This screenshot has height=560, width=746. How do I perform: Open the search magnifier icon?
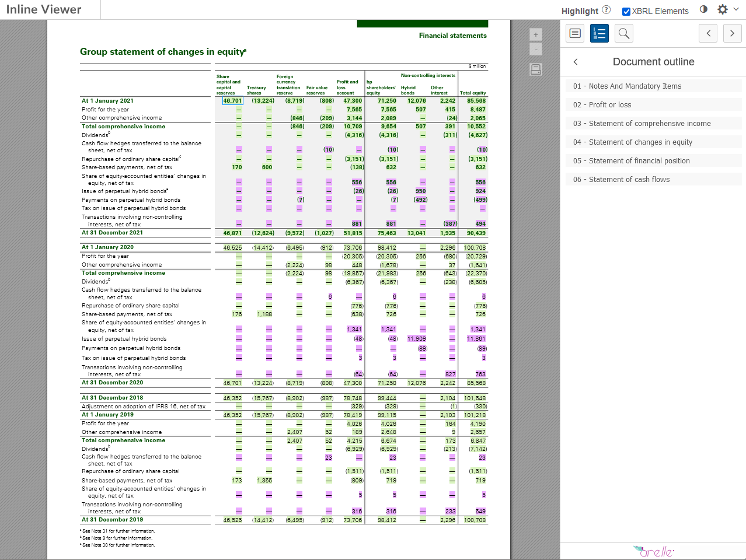coord(624,33)
